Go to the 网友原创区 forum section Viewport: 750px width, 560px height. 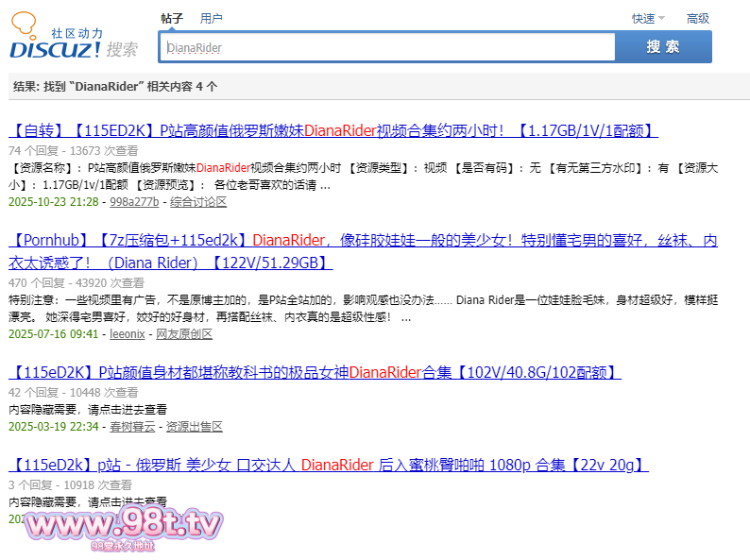(184, 333)
